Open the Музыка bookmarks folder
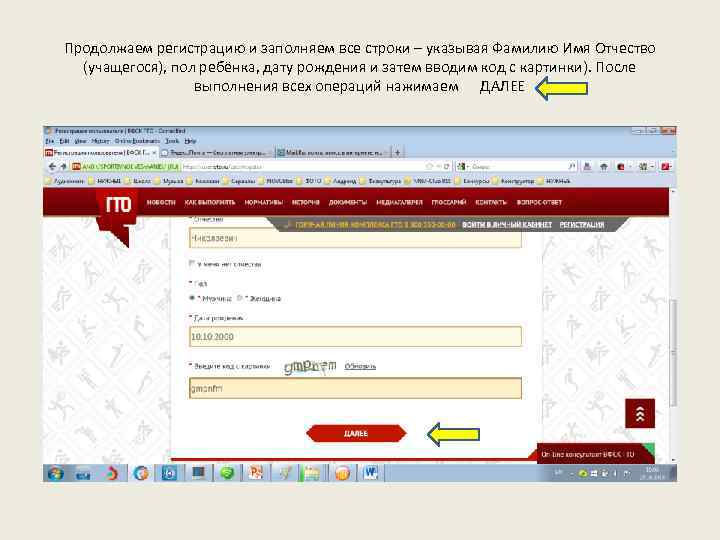Viewport: 720px width, 540px height. 170,181
